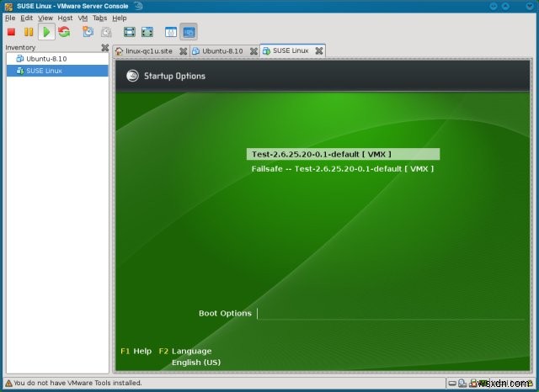Open the Tabs menu
Viewport: 539px width, 392px height.
[x=99, y=18]
